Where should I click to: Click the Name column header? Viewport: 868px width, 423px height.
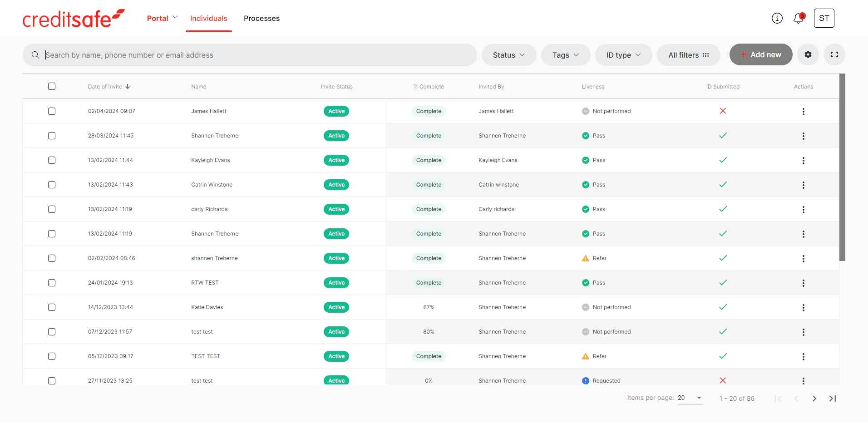click(198, 87)
